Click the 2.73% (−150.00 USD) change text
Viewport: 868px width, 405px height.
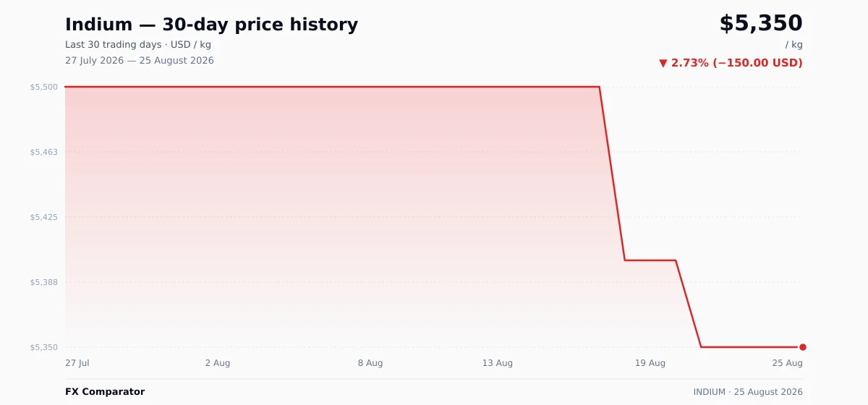click(x=737, y=63)
